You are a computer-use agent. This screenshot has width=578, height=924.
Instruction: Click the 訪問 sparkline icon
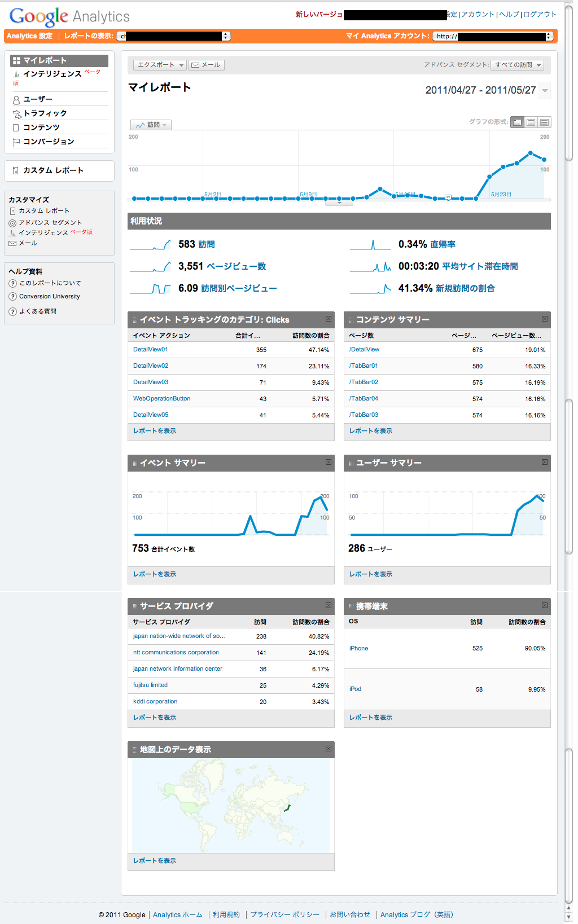click(x=150, y=244)
